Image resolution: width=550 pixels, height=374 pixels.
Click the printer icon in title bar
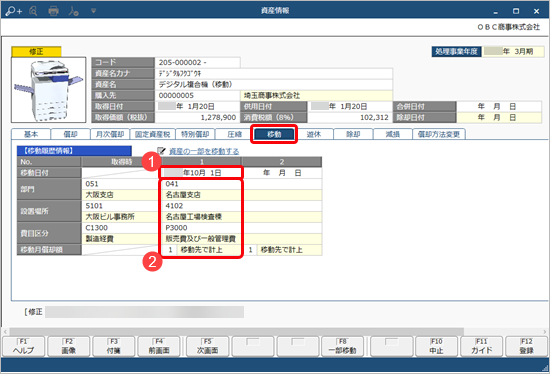tap(53, 11)
